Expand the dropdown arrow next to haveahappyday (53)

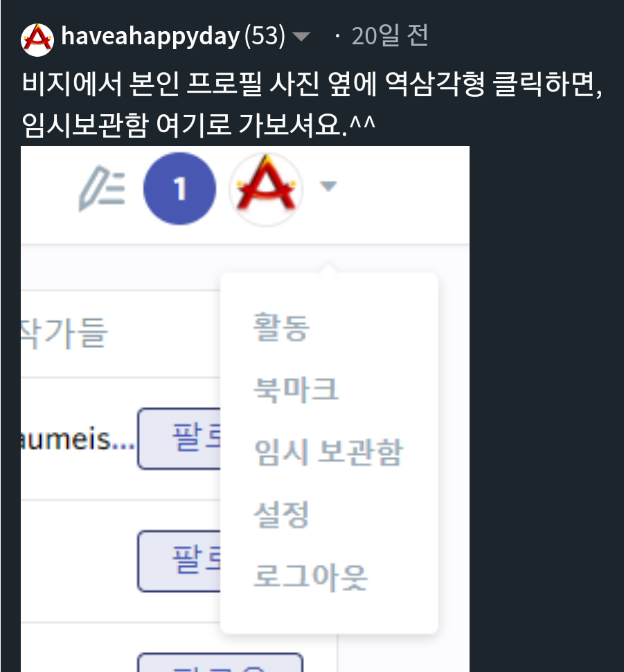coord(301,37)
